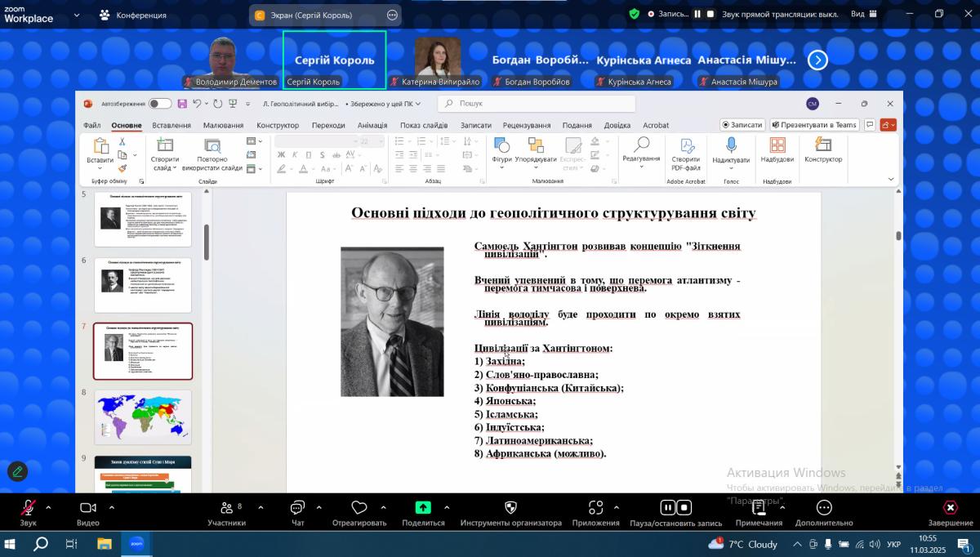Click Create PDF file Acrobat icon
Image resolution: width=980 pixels, height=557 pixels.
686,145
